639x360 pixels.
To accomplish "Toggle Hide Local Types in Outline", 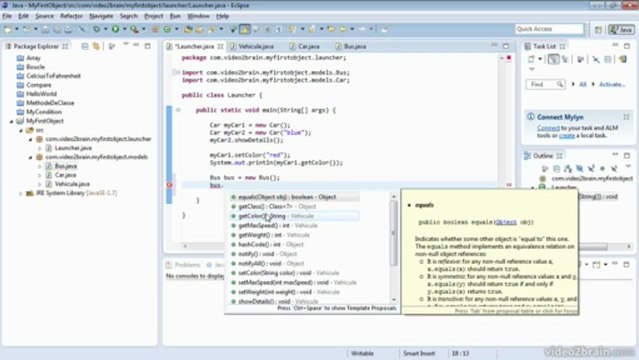I will [x=614, y=168].
